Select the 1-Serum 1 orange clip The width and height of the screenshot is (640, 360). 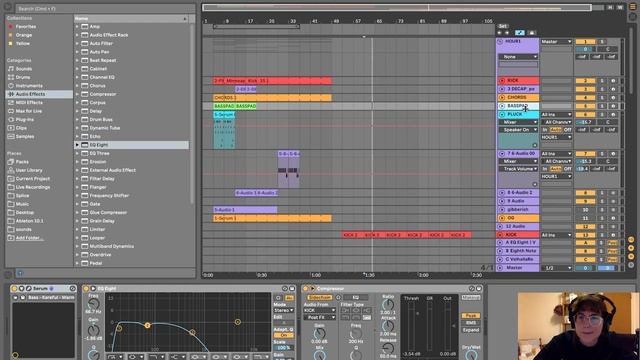272,218
